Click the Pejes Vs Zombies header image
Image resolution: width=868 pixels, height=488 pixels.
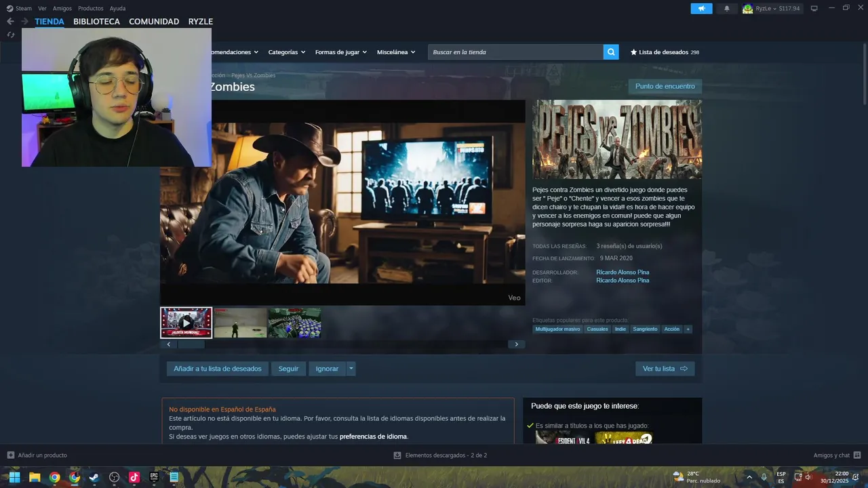[617, 140]
